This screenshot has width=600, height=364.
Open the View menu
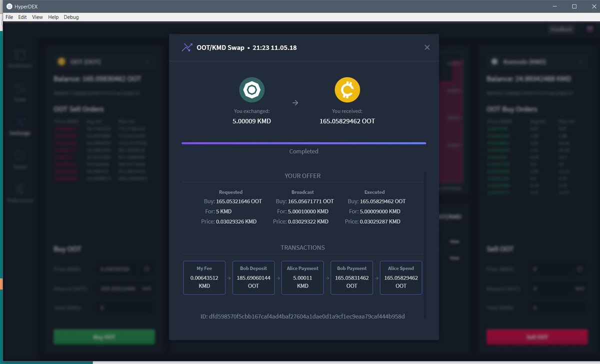pyautogui.click(x=37, y=17)
